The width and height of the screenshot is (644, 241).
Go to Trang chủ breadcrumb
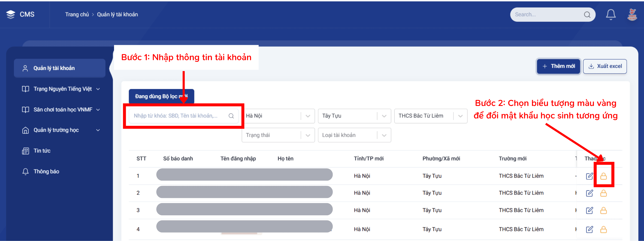tap(77, 15)
